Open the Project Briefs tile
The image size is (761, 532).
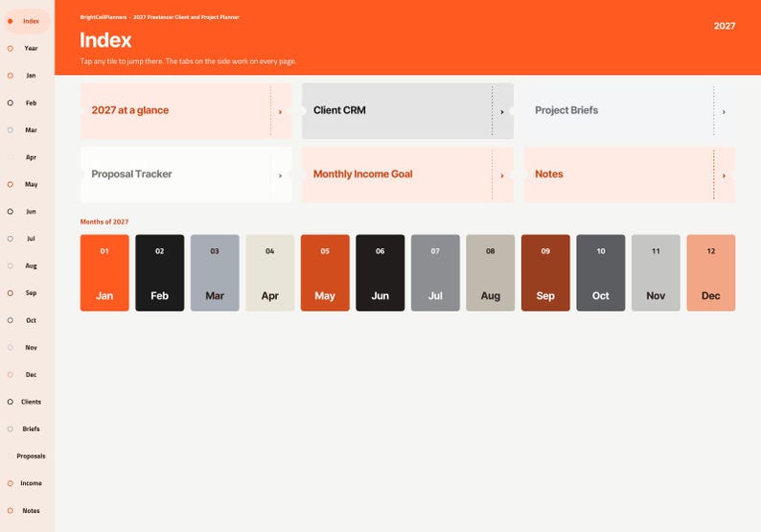point(630,111)
